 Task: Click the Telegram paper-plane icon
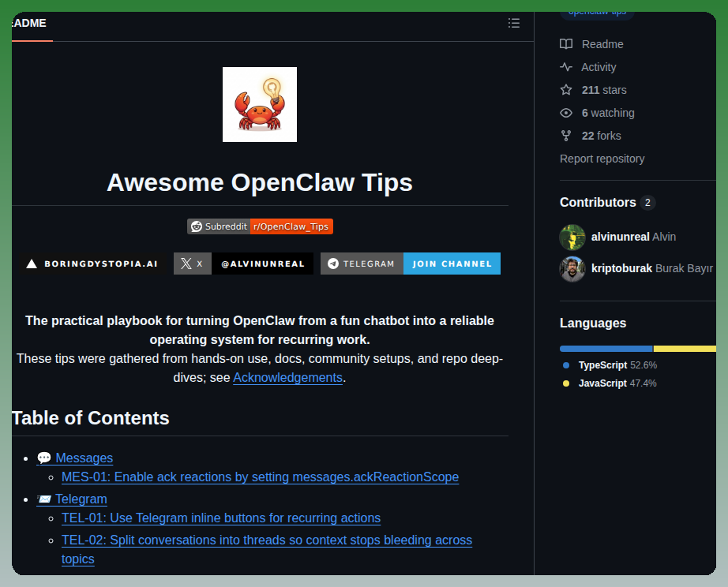(333, 264)
